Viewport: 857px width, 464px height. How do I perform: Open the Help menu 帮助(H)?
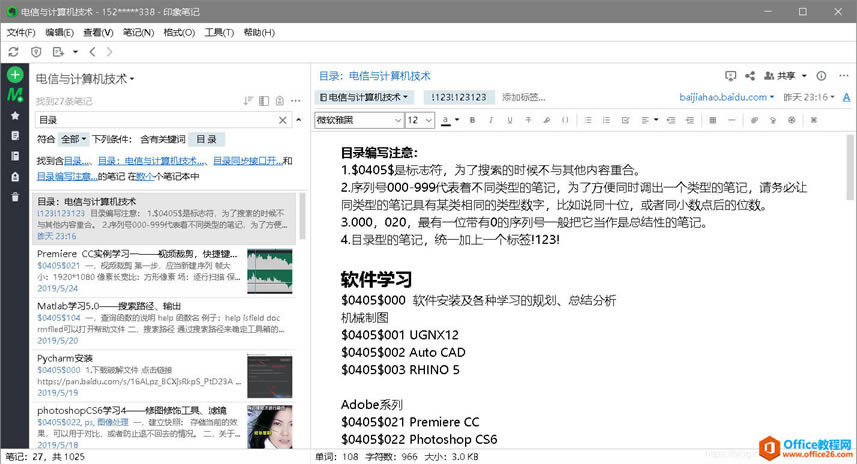pos(259,32)
